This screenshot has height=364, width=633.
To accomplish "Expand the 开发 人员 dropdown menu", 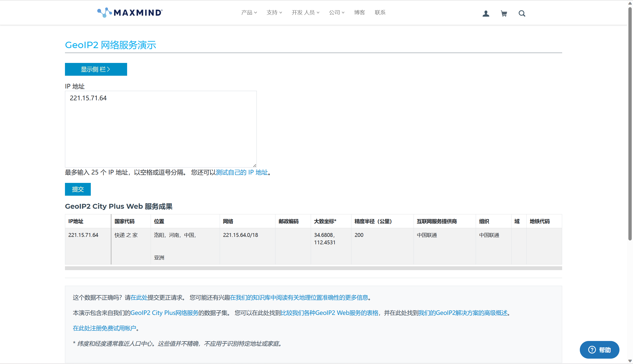I will point(305,13).
